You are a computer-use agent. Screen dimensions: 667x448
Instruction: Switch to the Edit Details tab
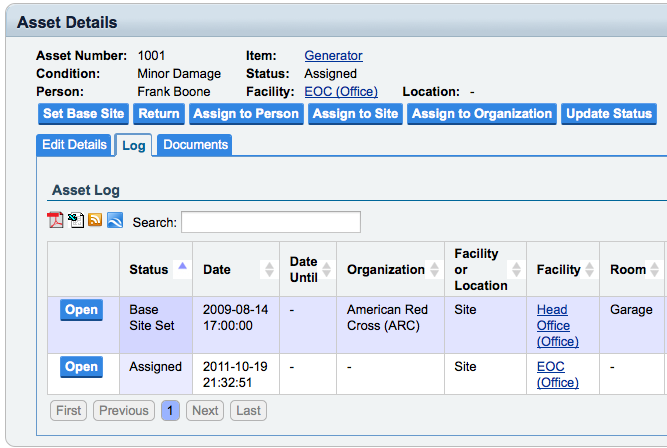[x=73, y=145]
